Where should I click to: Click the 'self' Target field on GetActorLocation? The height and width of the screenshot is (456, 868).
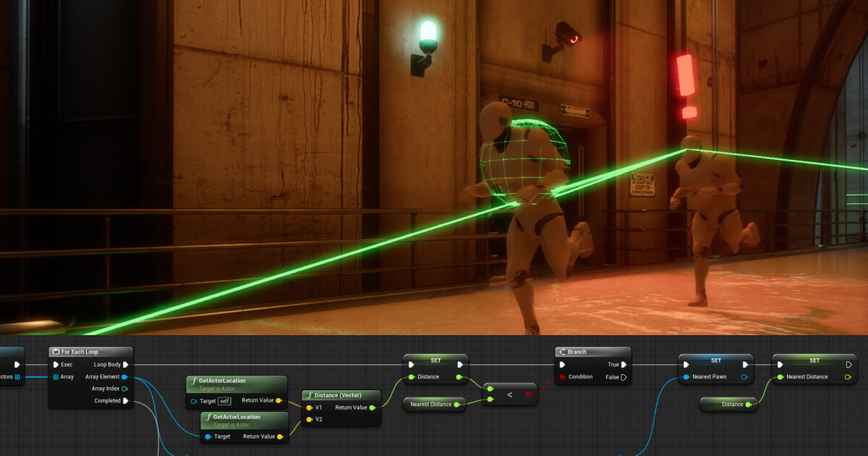point(224,401)
